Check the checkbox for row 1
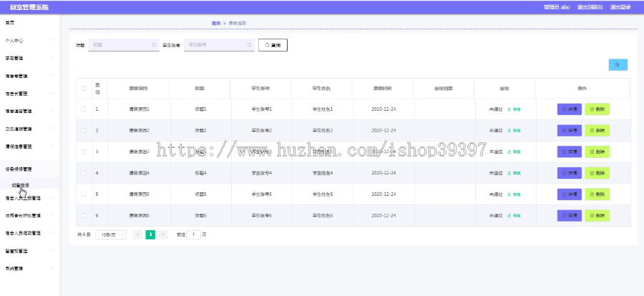Image resolution: width=644 pixels, height=296 pixels. (84, 109)
